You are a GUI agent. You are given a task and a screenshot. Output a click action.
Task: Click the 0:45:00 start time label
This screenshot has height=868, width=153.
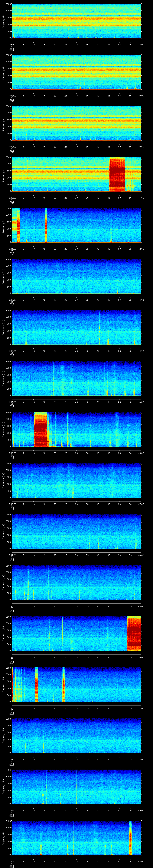tap(12, 453)
